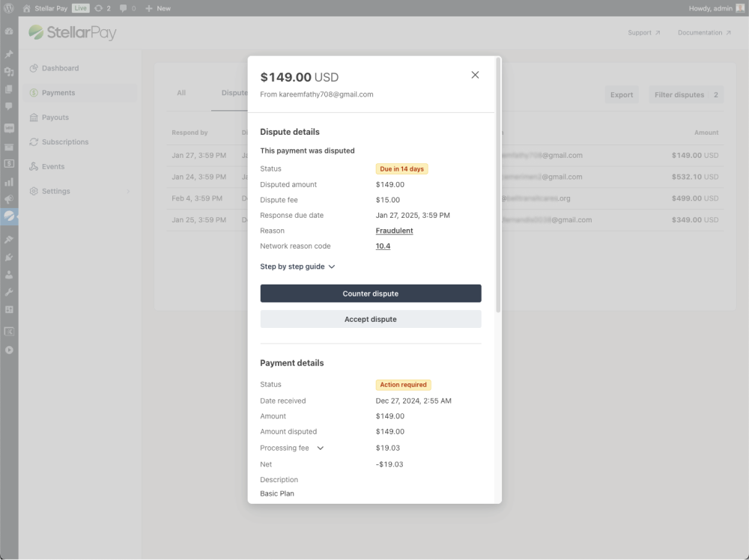Expand the Step by step guide
The width and height of the screenshot is (749, 560).
point(297,267)
